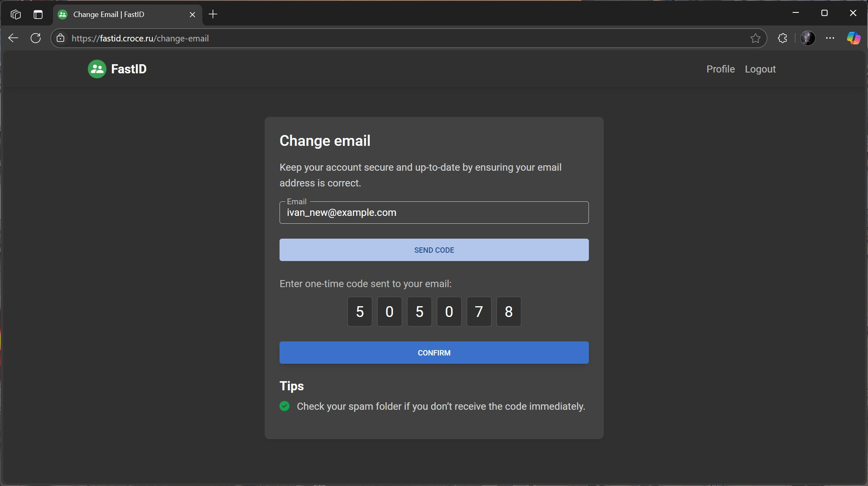Close the browser window
868x486 pixels.
tap(853, 13)
